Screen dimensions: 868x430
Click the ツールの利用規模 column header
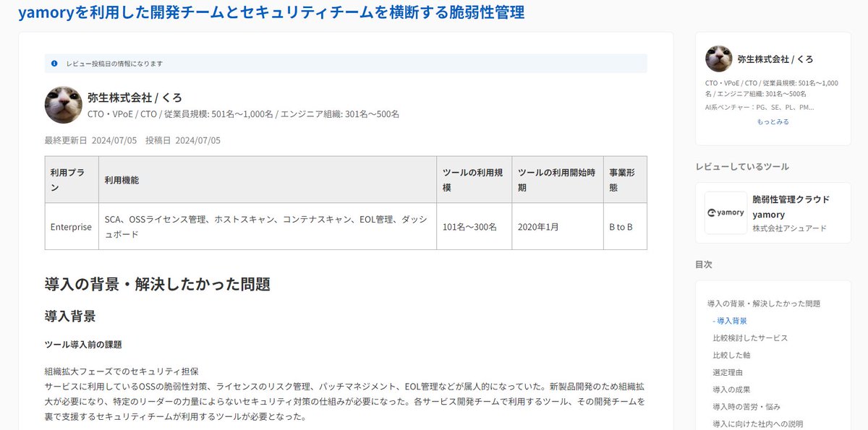pyautogui.click(x=474, y=180)
